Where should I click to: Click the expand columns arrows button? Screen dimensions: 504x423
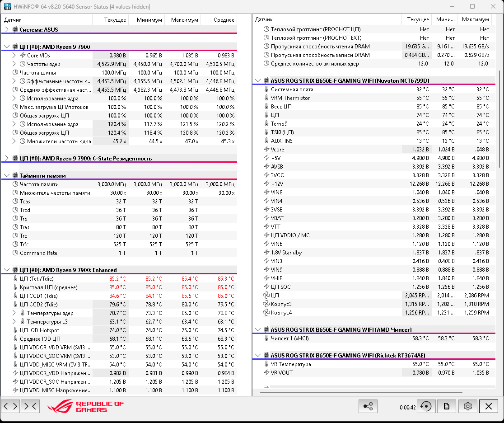click(x=10, y=406)
